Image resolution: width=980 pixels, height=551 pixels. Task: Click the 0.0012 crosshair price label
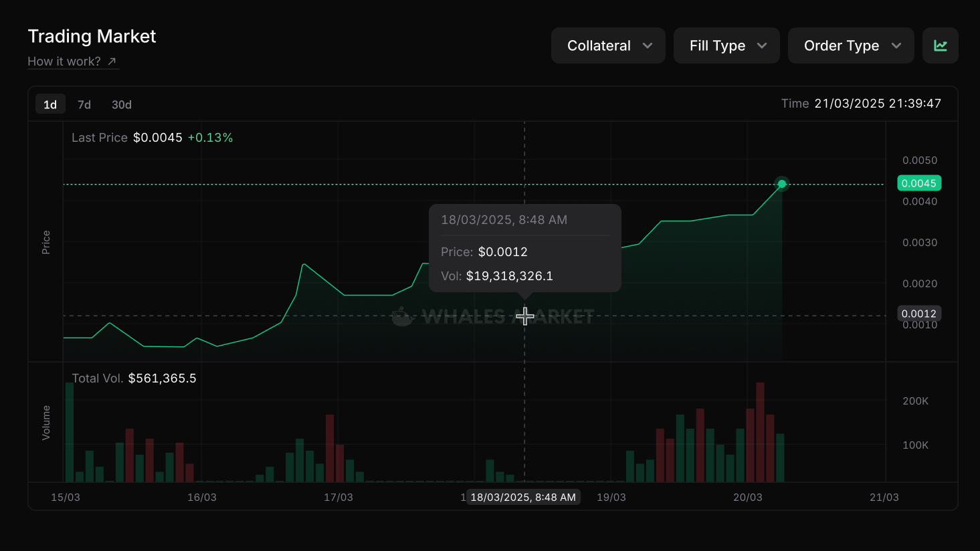[919, 314]
